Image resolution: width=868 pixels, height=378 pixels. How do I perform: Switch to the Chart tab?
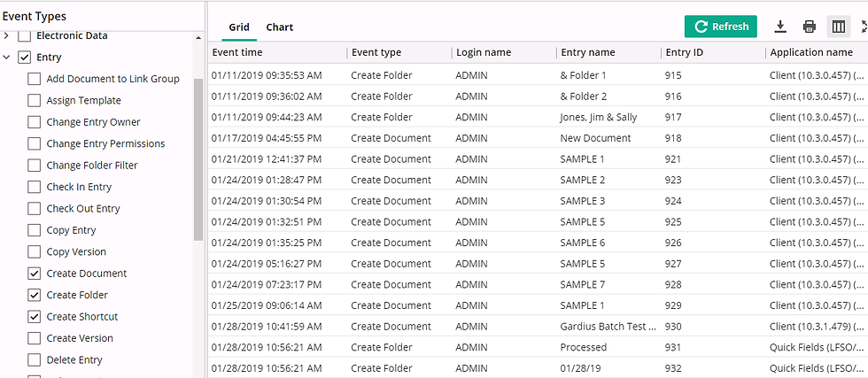[x=280, y=27]
